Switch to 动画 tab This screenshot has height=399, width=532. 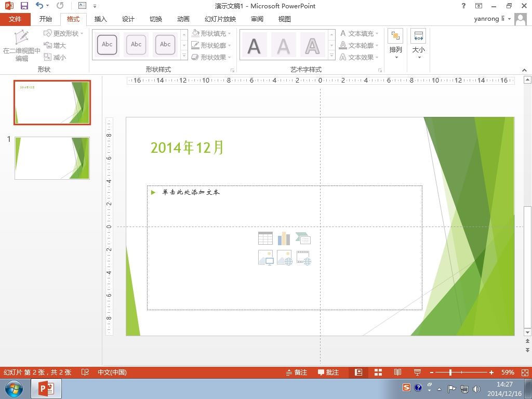click(183, 19)
